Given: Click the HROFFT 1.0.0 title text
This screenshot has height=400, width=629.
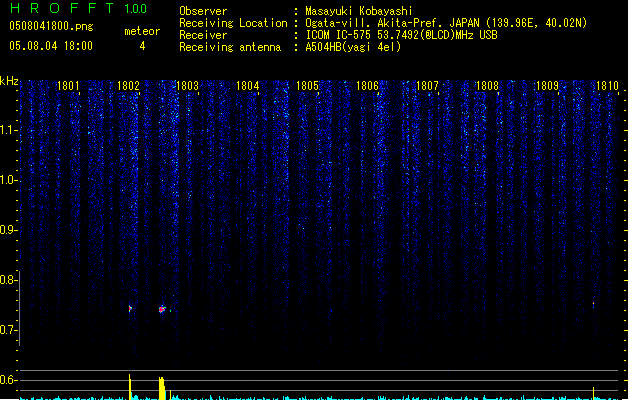Looking at the screenshot, I should (x=78, y=8).
